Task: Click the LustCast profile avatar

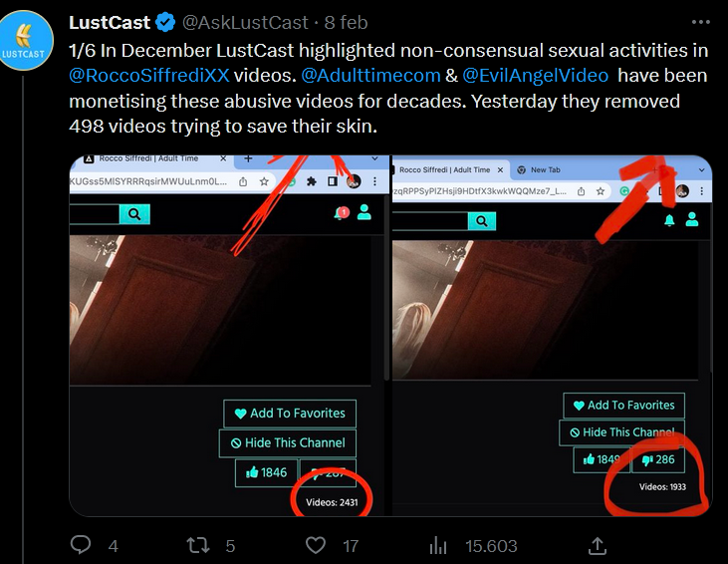Action: [x=24, y=39]
